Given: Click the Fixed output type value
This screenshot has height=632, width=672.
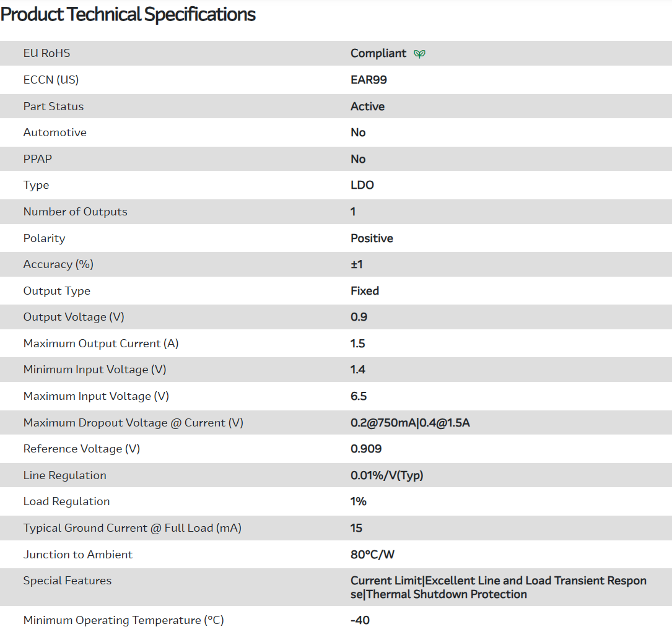Looking at the screenshot, I should pyautogui.click(x=365, y=291).
